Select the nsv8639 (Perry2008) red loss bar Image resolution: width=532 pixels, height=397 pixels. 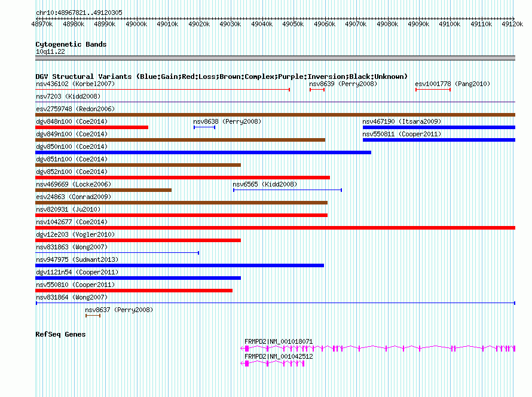[x=317, y=90]
